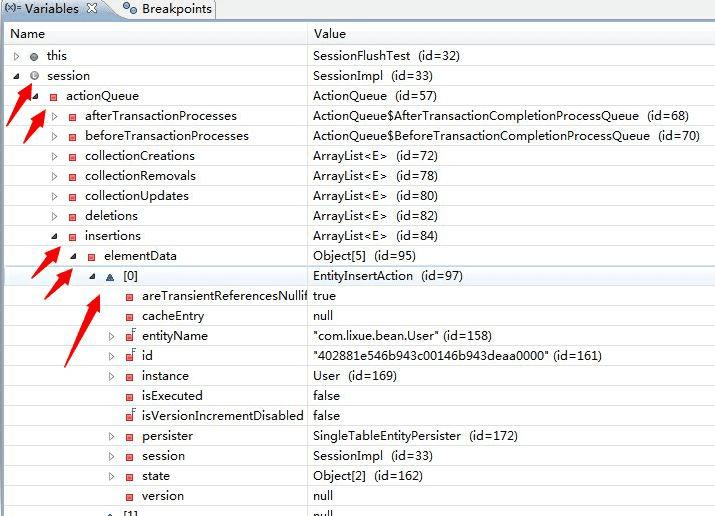Close the Variables view tab

click(x=92, y=8)
